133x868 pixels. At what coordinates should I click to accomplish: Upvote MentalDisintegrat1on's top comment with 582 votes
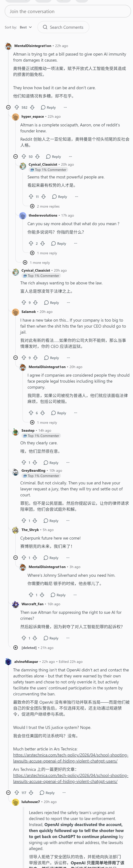point(17,107)
